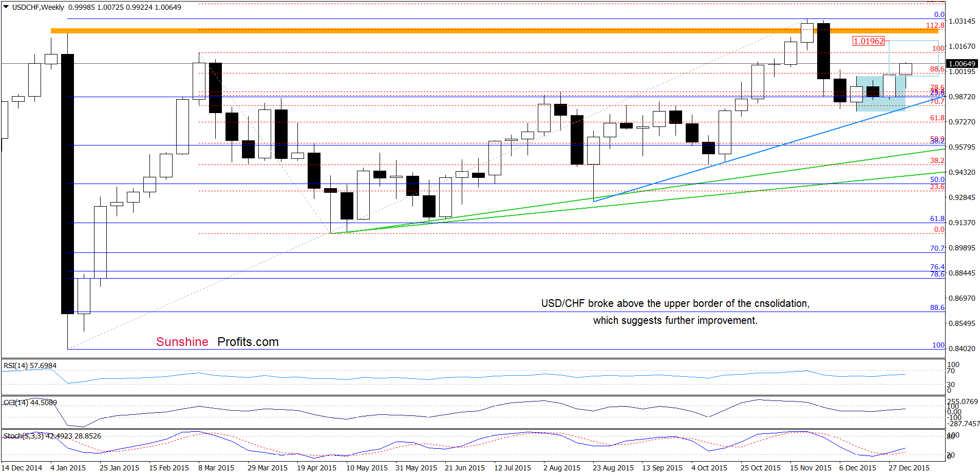Click the 27 Dec 2015 date label
Image resolution: width=980 pixels, height=475 pixels.
(909, 468)
